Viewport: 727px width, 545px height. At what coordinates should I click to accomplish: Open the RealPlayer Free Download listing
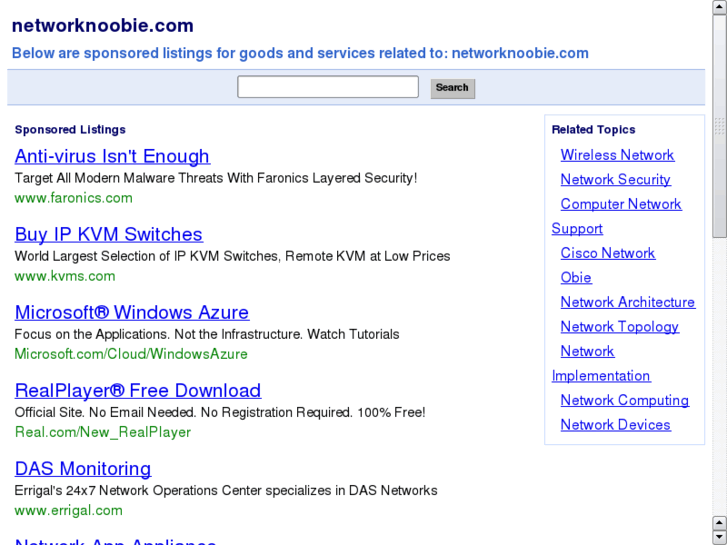(138, 391)
